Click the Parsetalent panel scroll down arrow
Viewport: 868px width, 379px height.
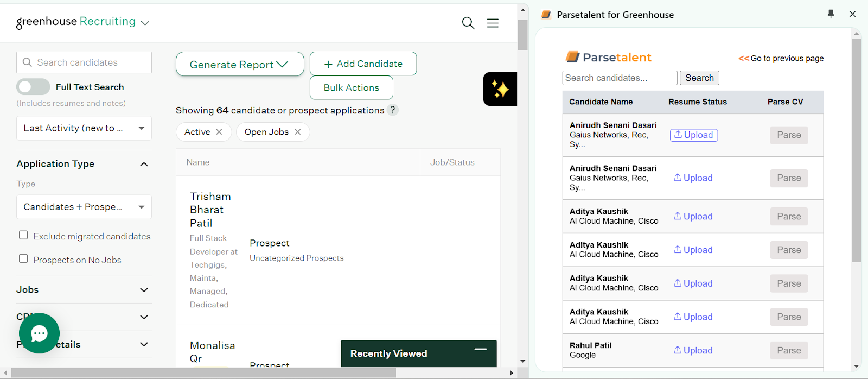tap(857, 366)
